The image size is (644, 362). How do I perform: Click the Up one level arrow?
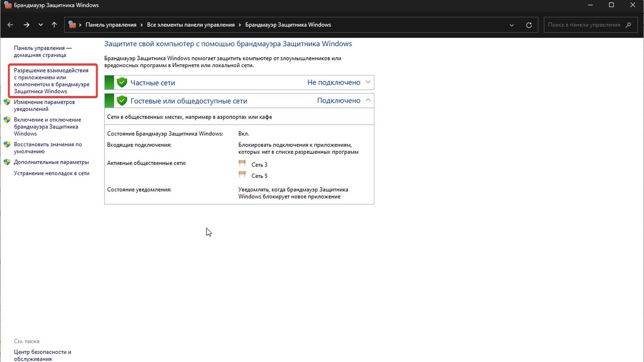(x=54, y=25)
